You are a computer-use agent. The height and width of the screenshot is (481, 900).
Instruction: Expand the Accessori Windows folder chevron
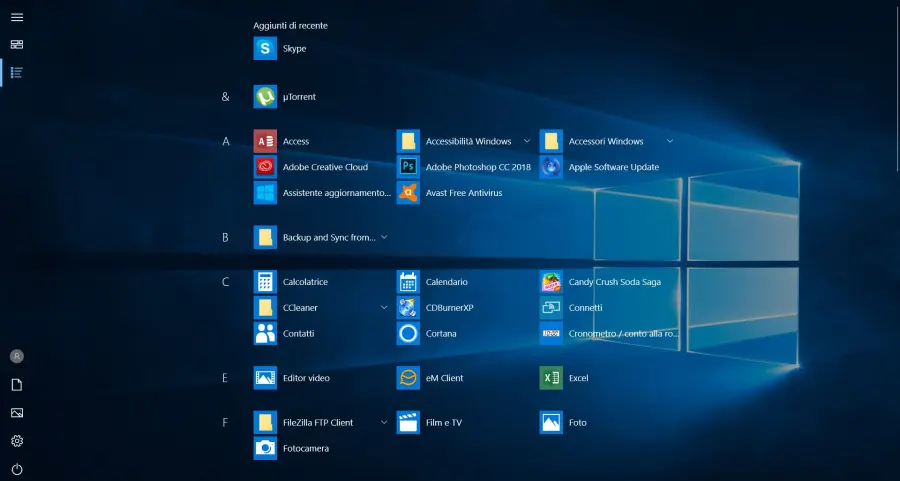click(x=669, y=141)
